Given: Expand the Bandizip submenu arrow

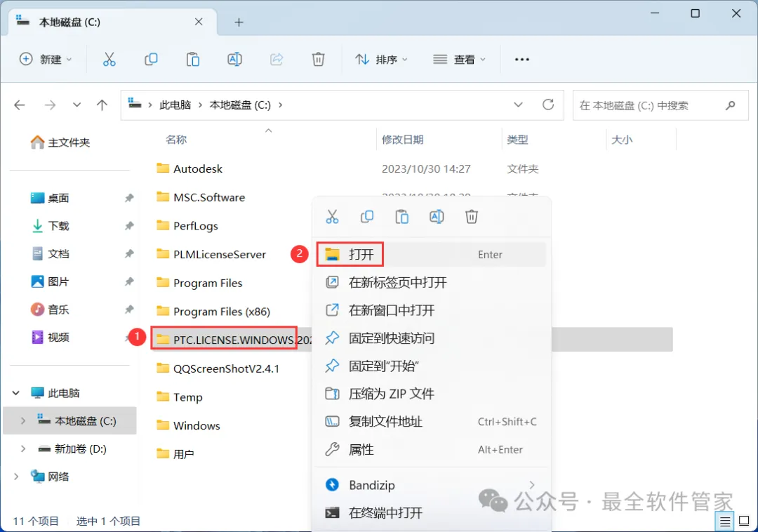Looking at the screenshot, I should pyautogui.click(x=532, y=485).
